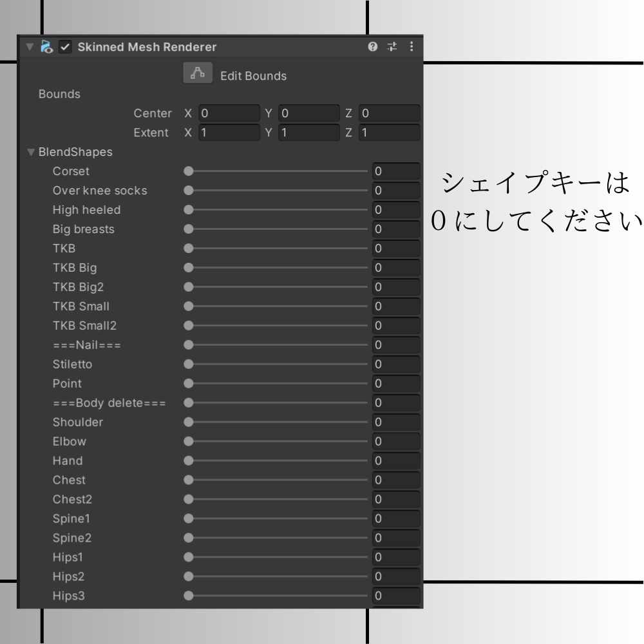
Task: Click the Center X field
Action: [229, 113]
